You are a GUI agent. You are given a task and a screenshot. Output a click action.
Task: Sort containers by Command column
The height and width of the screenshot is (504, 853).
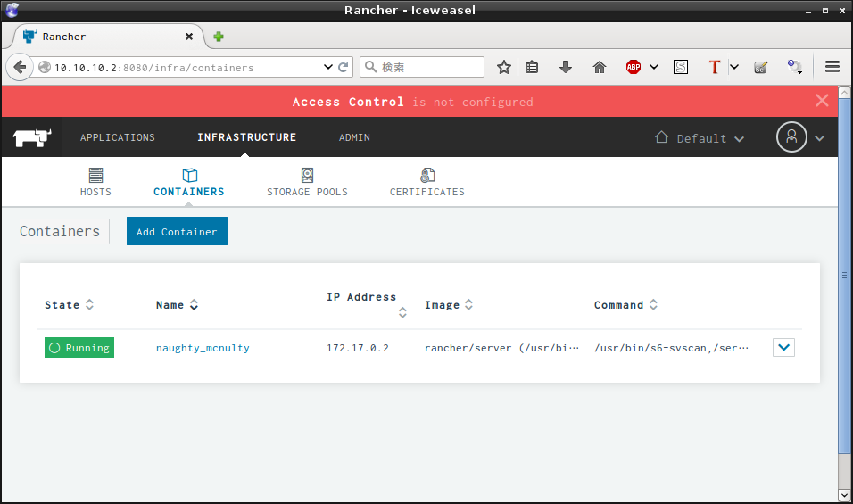[653, 304]
